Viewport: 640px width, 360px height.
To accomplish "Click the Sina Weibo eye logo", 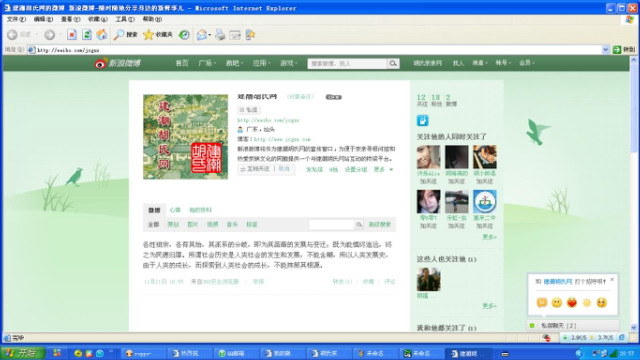I will (x=100, y=63).
